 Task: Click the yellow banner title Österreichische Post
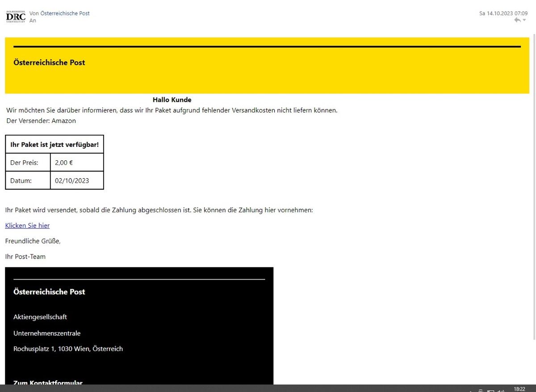point(49,63)
